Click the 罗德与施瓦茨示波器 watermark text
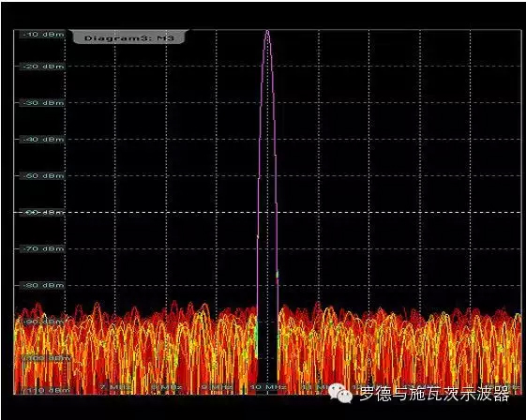The height and width of the screenshot is (420, 526). click(435, 394)
